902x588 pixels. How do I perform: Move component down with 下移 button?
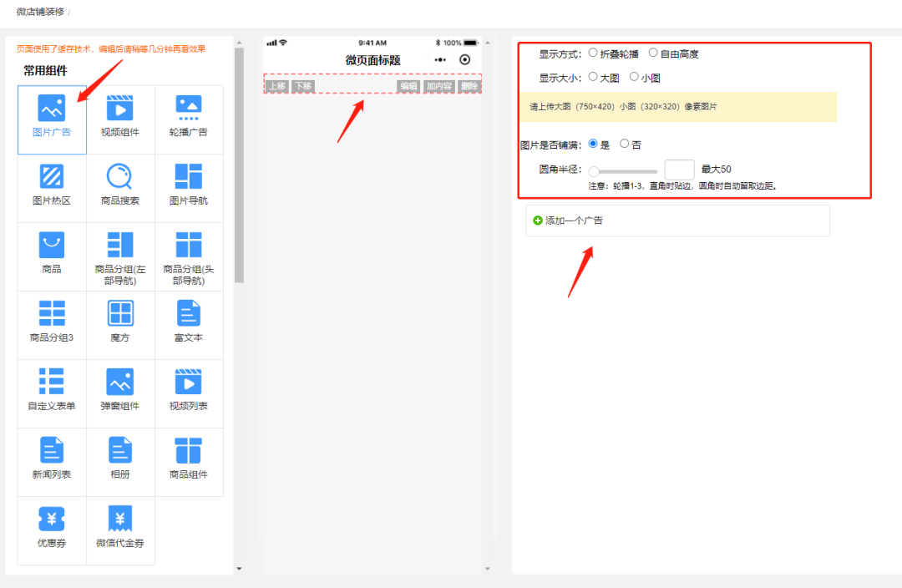coord(303,86)
